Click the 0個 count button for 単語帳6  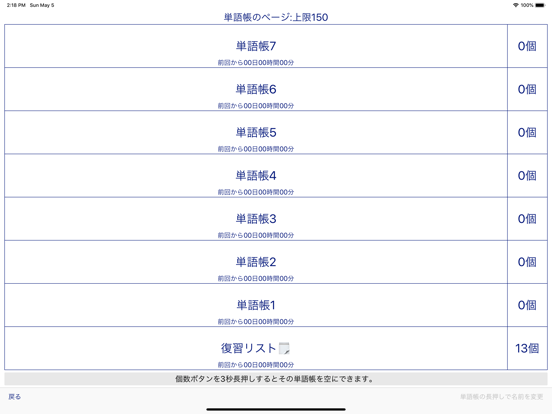527,89
